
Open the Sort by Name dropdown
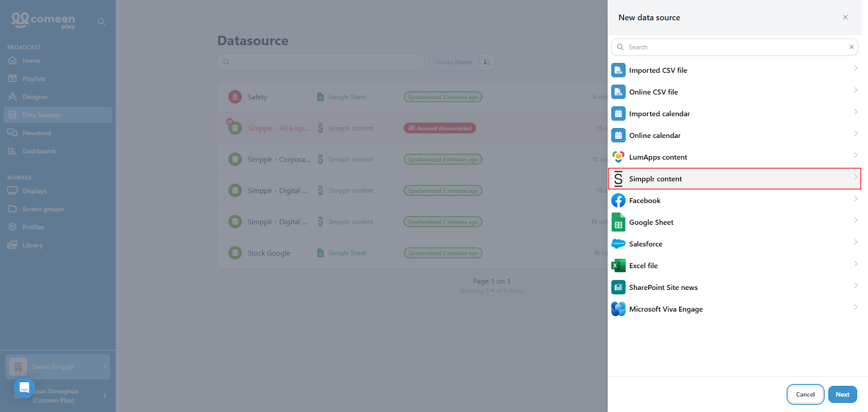pos(454,62)
